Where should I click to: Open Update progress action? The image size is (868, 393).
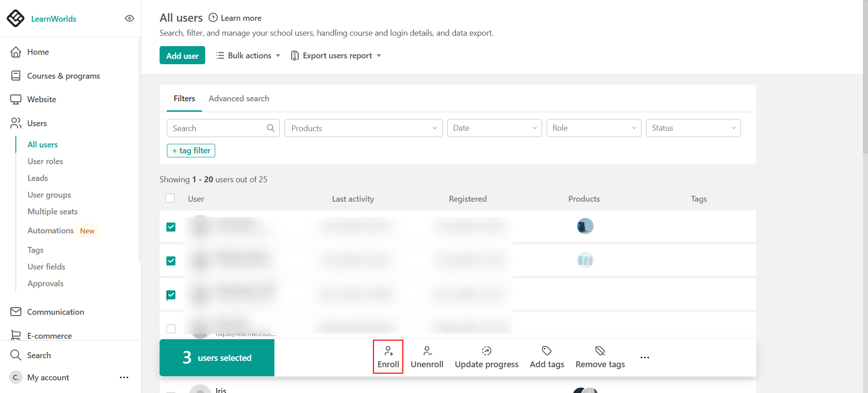(486, 357)
